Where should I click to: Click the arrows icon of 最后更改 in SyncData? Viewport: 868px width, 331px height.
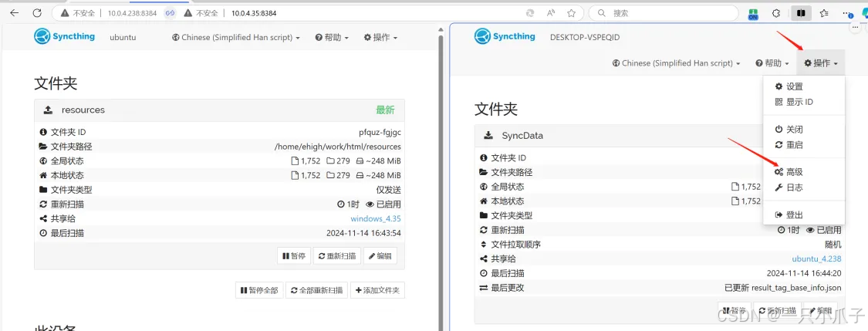(x=484, y=287)
